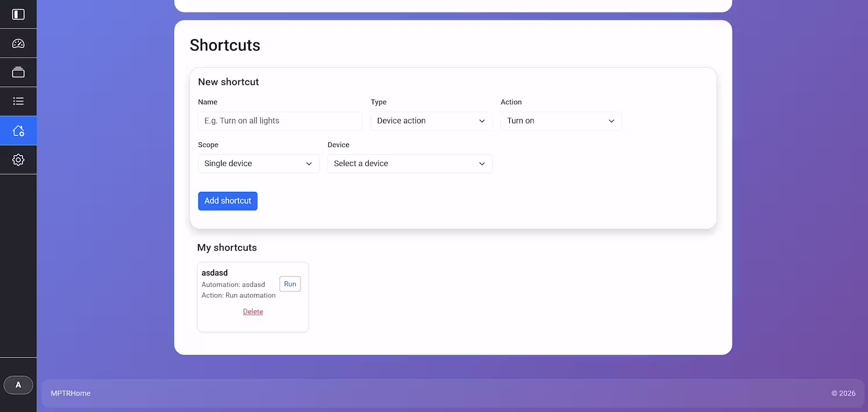The height and width of the screenshot is (412, 868).
Task: Open Settings via the gear icon
Action: click(x=18, y=159)
